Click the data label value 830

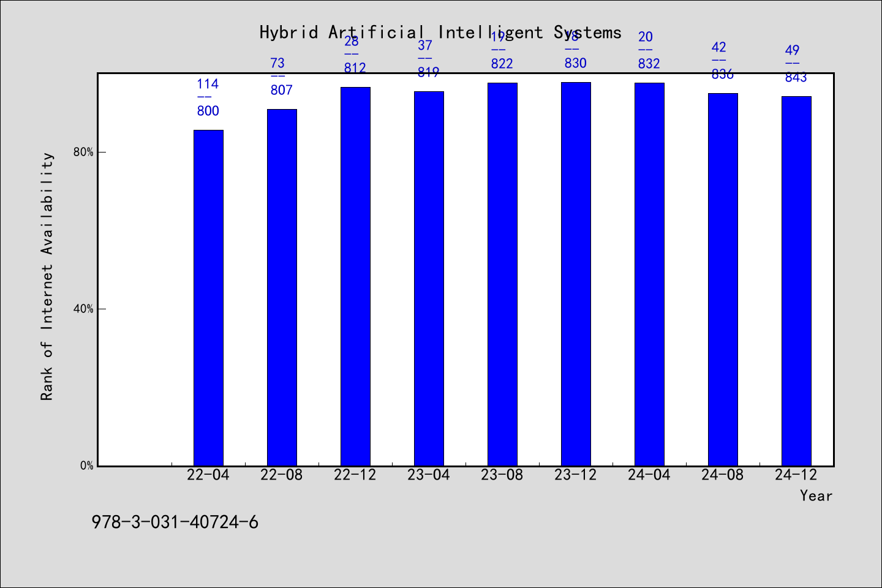pyautogui.click(x=576, y=63)
